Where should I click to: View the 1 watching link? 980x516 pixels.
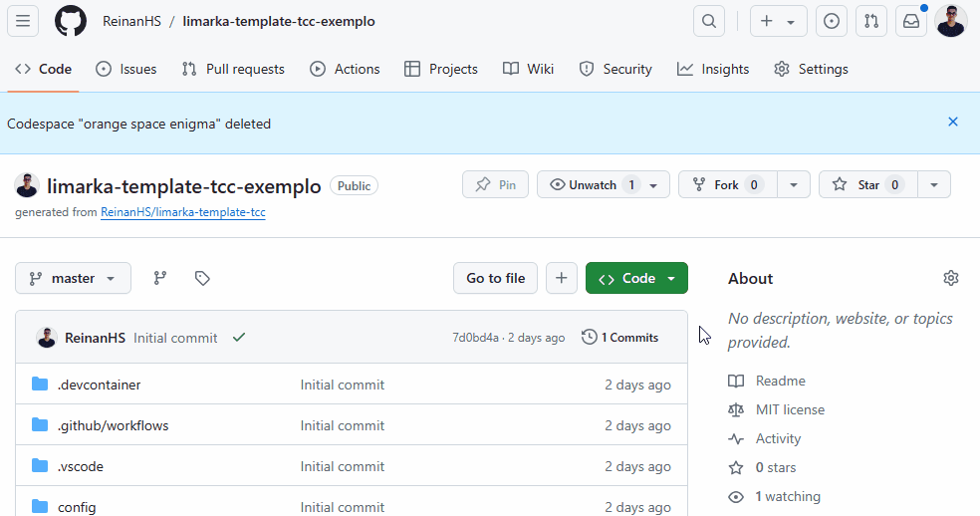point(775,497)
